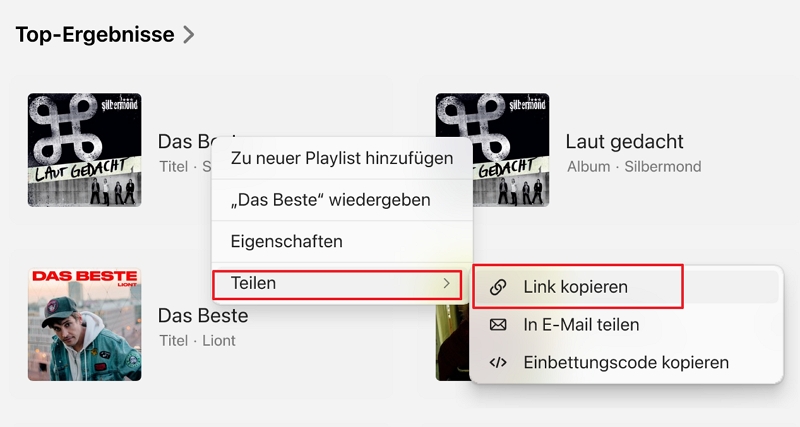Viewport: 800px width, 427px height.
Task: Click the Album · Silbermond subtitle
Action: tap(634, 166)
